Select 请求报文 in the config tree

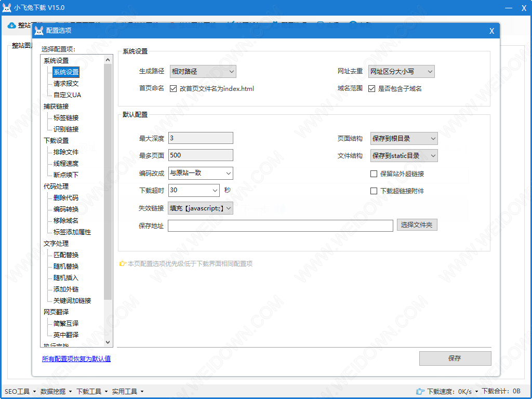pos(66,84)
